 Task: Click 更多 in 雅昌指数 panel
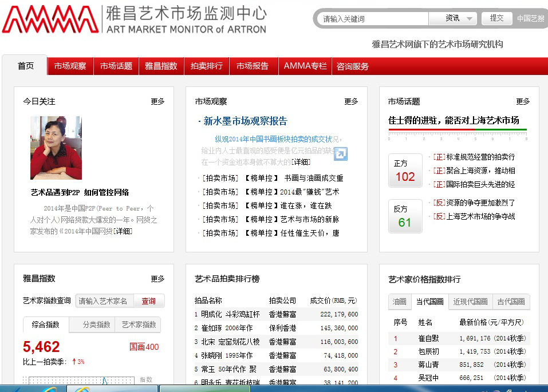tap(157, 279)
